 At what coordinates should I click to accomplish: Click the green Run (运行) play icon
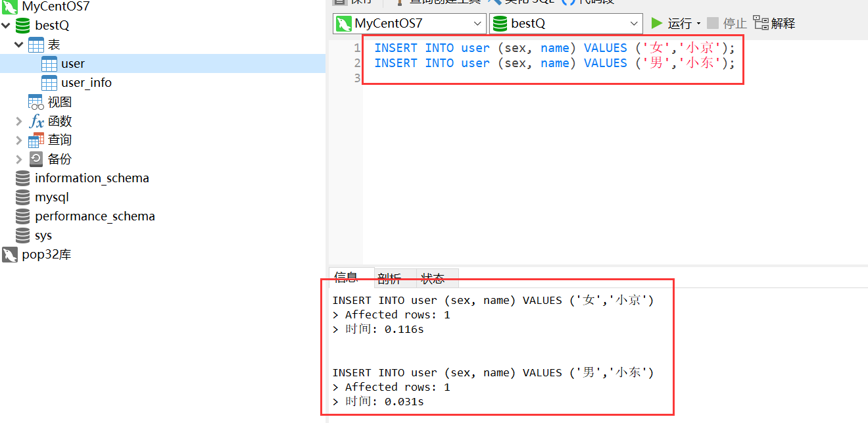(x=657, y=23)
